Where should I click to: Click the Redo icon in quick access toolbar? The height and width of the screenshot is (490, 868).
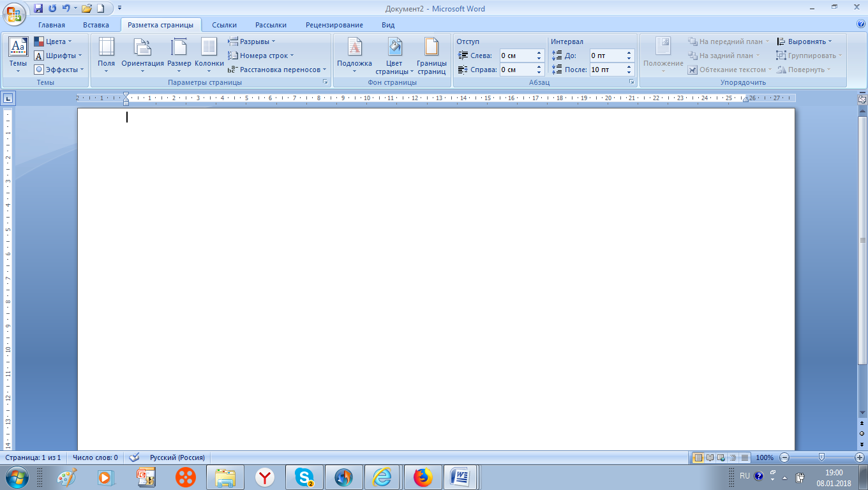point(52,9)
